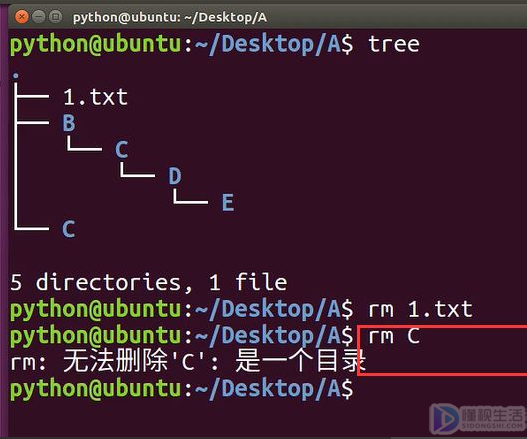Click the 'rm 1.txt' command text
The image size is (527, 439).
(x=420, y=309)
